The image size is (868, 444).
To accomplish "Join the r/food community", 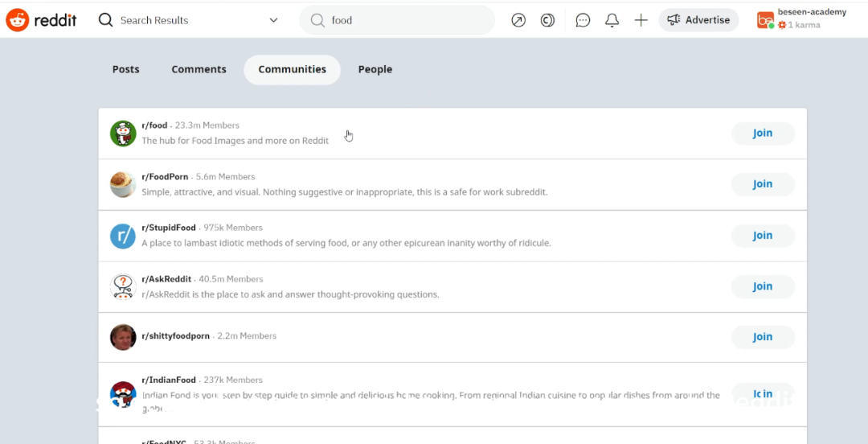I will 762,134.
